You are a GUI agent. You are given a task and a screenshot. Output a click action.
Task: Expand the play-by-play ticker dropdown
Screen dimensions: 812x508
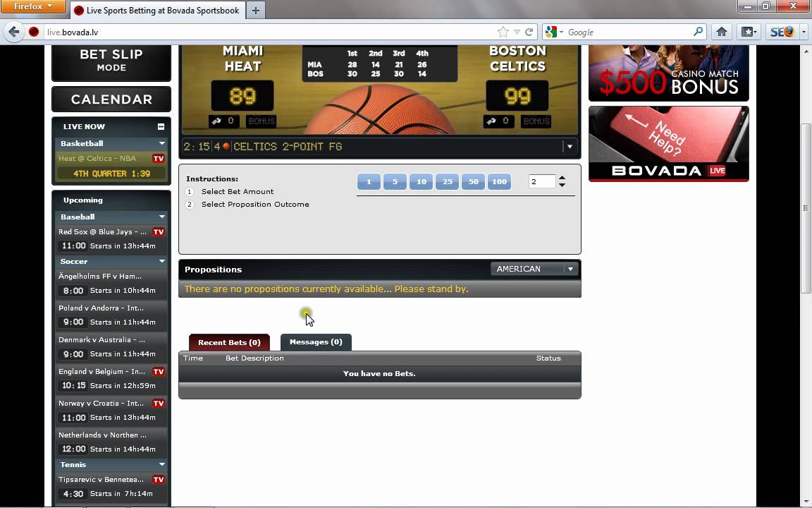click(x=570, y=147)
